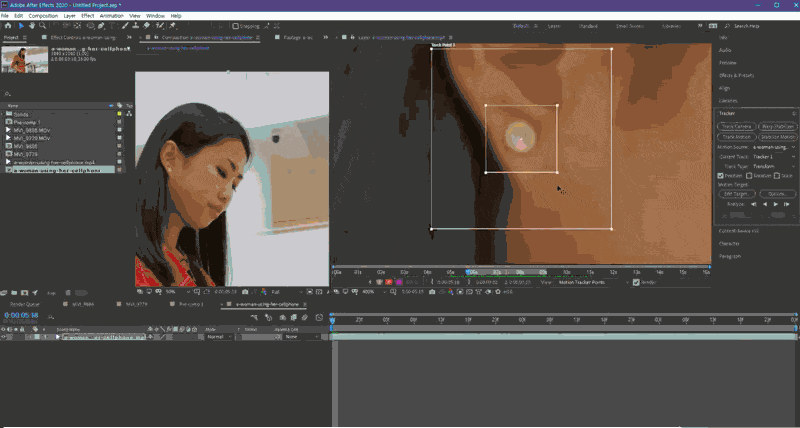
Task: Open the Motion Source dropdown
Action: point(774,147)
